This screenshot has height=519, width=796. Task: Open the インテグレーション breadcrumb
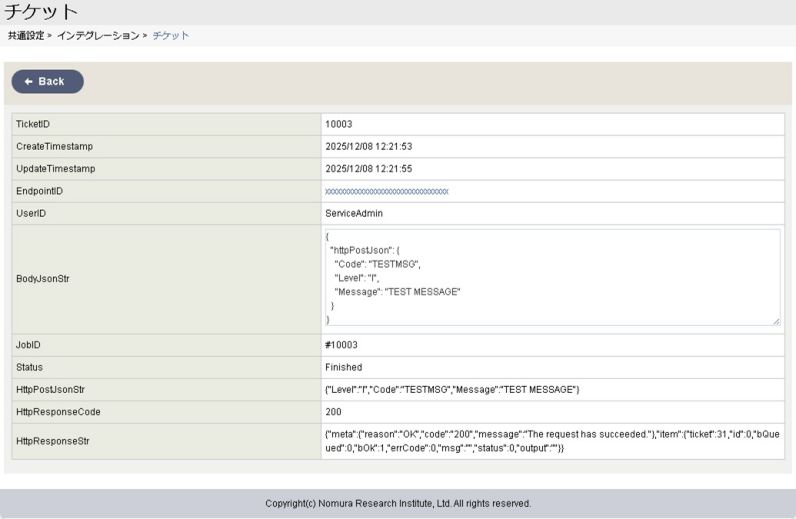[98, 36]
